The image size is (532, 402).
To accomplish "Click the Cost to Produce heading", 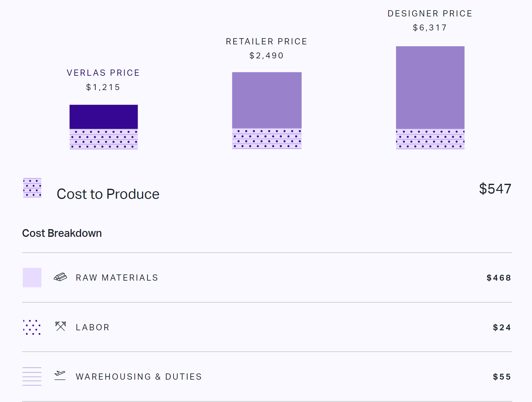I will coord(108,194).
